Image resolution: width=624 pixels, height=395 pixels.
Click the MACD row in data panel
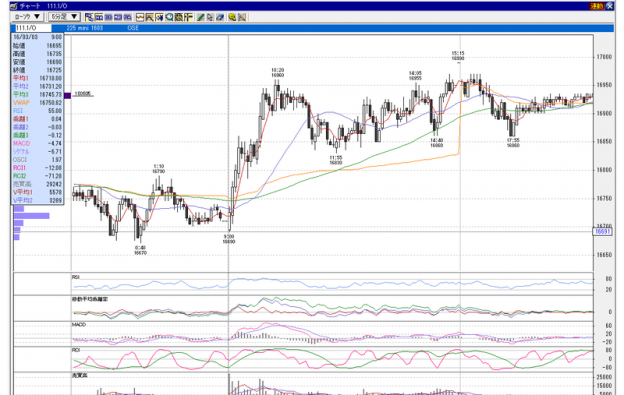tap(37, 143)
